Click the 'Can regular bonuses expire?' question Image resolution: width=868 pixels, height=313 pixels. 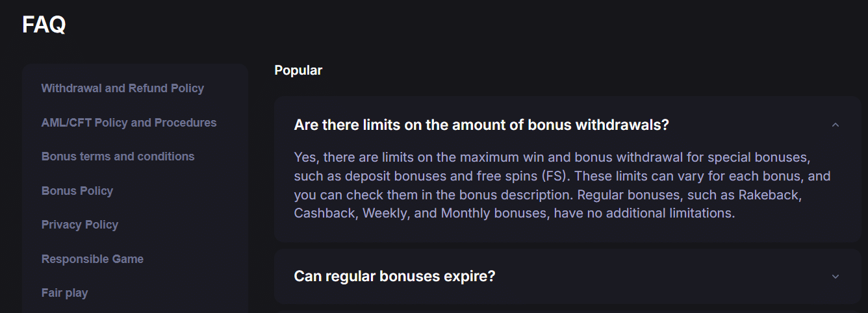coord(394,276)
